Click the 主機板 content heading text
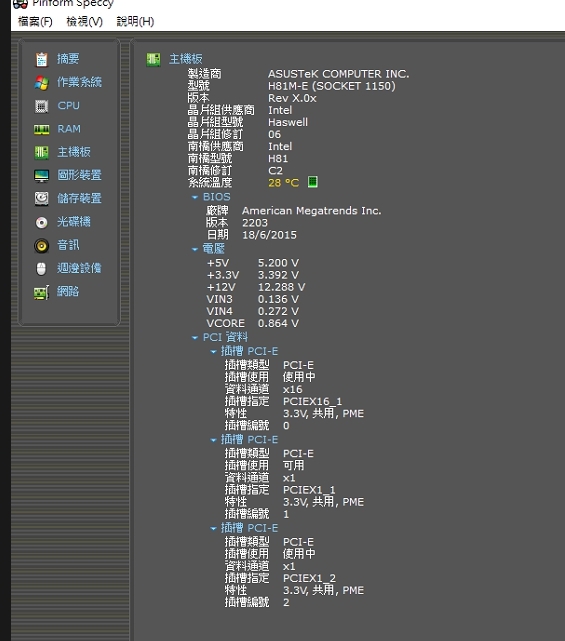This screenshot has width=565, height=641. click(186, 59)
